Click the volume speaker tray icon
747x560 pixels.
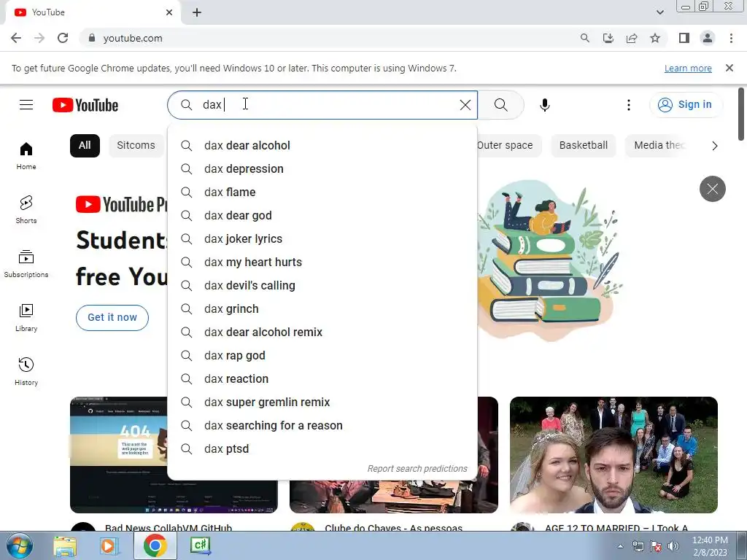[x=673, y=546]
